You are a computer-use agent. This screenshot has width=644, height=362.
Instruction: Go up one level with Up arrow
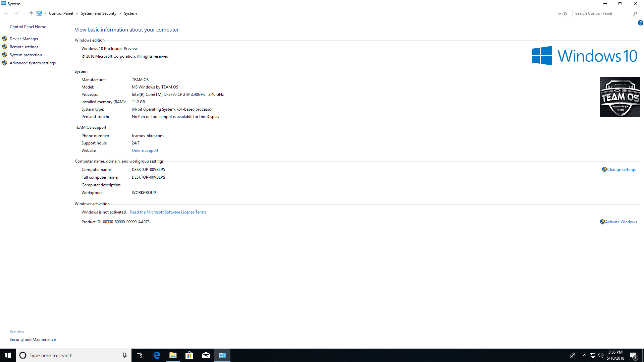click(31, 13)
